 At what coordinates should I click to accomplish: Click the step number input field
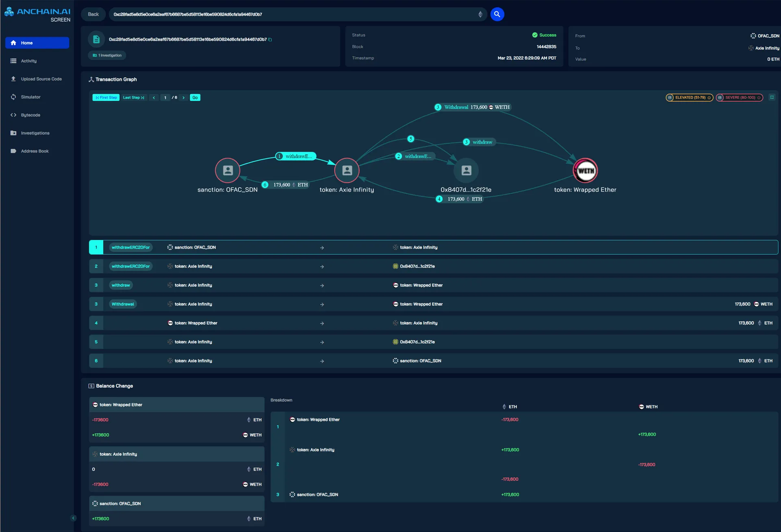click(165, 98)
